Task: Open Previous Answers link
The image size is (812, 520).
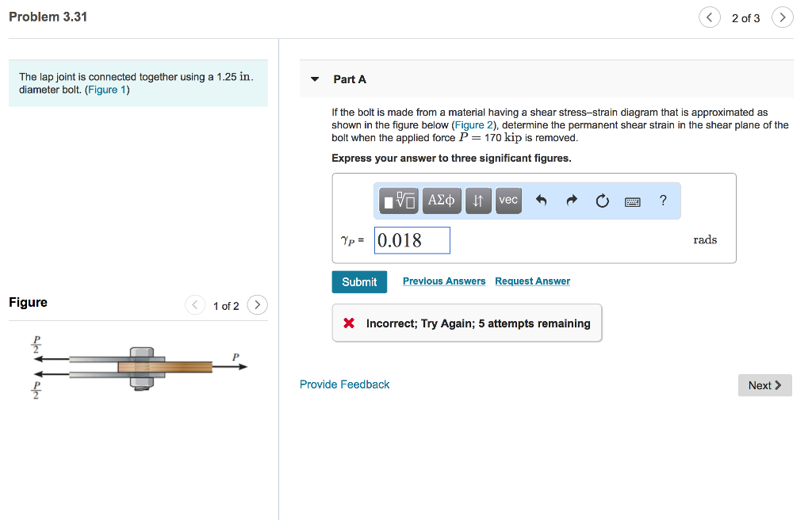Action: [444, 281]
